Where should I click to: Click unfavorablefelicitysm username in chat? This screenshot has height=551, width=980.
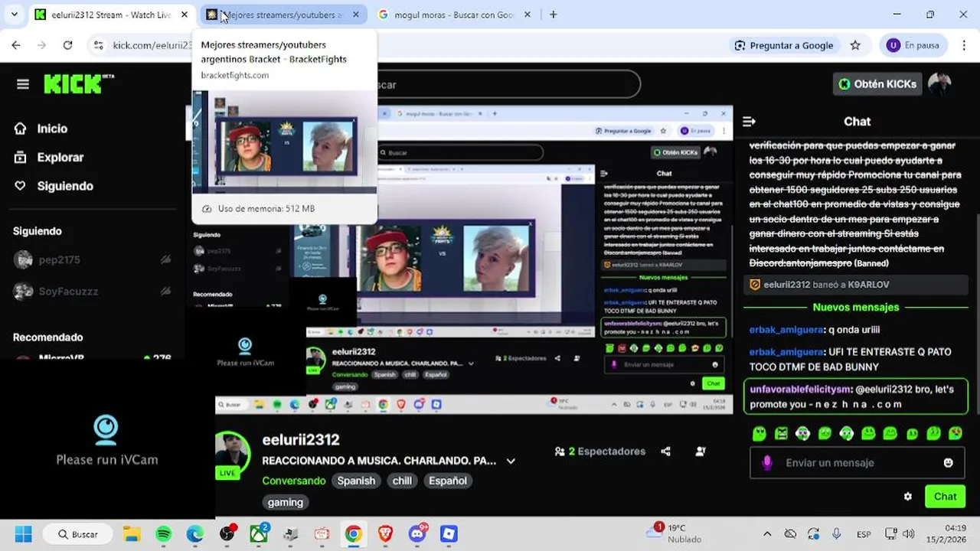click(x=799, y=390)
